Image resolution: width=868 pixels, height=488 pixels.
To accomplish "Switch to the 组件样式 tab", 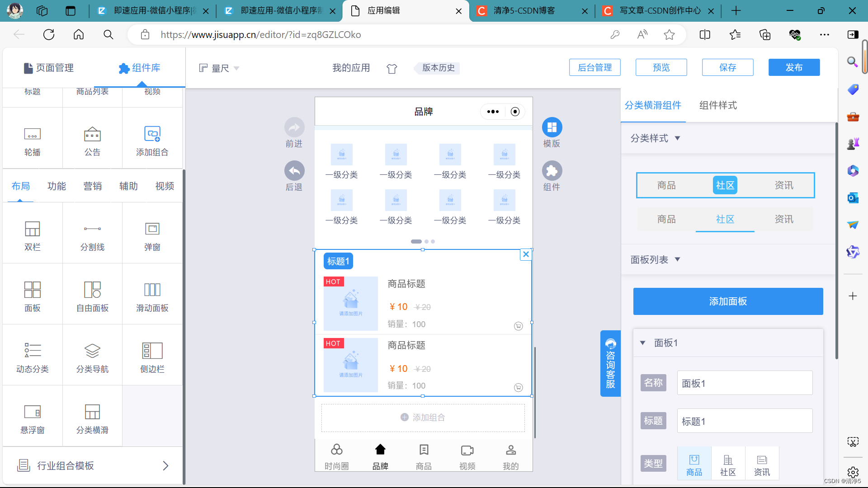I will (717, 105).
